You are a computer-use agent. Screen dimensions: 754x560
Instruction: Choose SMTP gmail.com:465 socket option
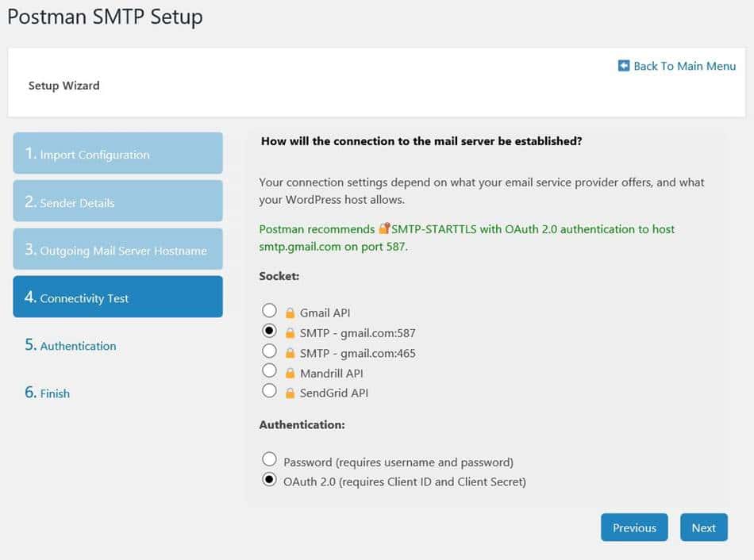coord(270,351)
